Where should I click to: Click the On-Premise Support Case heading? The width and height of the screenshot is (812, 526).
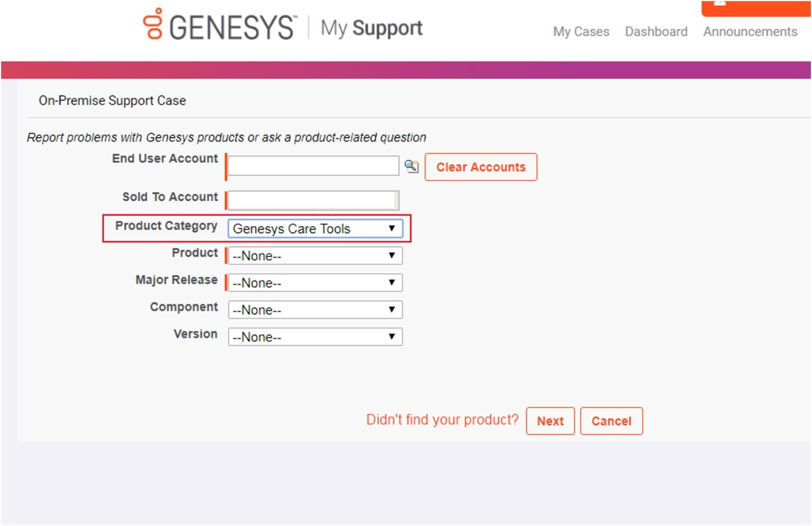112,101
